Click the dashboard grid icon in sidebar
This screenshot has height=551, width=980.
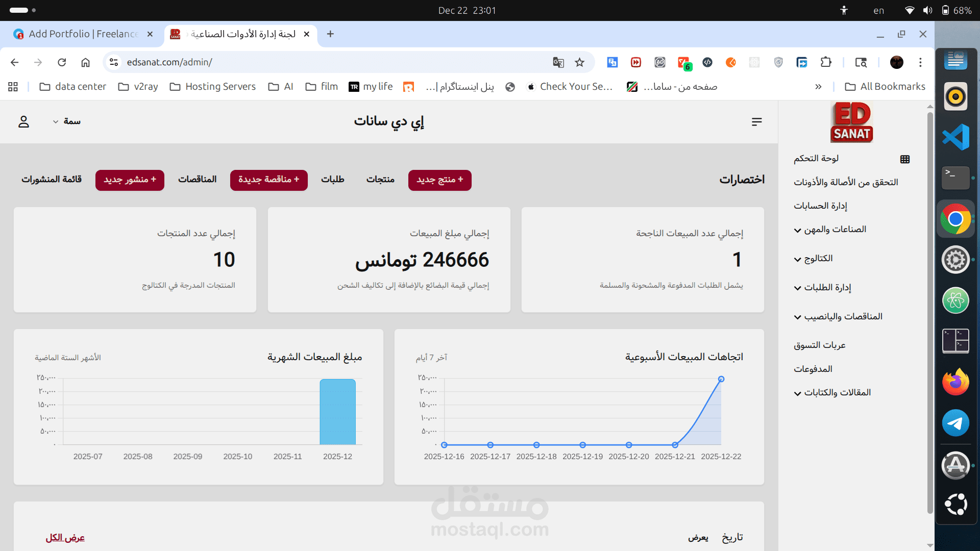tap(905, 159)
